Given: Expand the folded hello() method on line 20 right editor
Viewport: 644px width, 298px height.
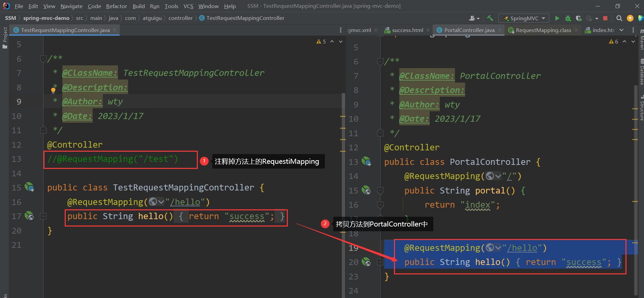Looking at the screenshot, I should point(380,262).
